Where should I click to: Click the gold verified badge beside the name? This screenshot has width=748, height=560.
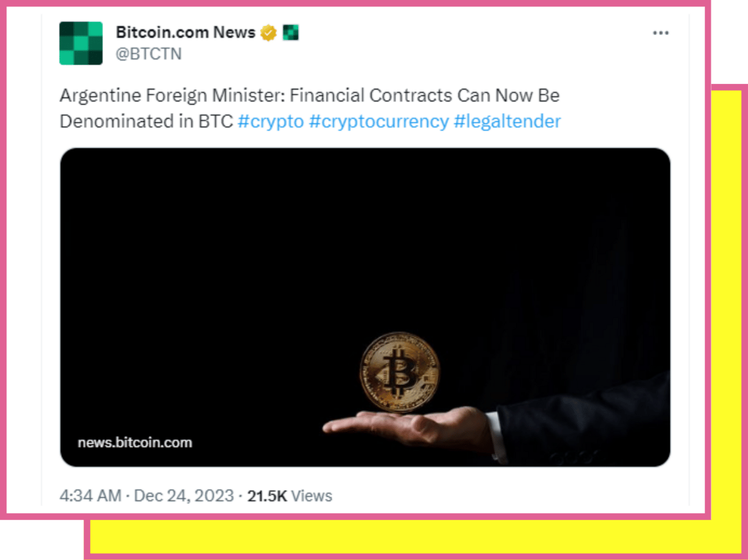(x=268, y=33)
